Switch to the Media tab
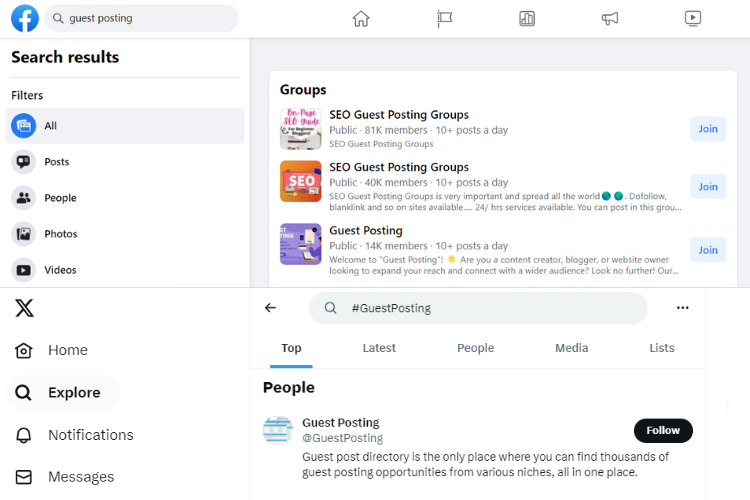The height and width of the screenshot is (500, 750). [572, 348]
